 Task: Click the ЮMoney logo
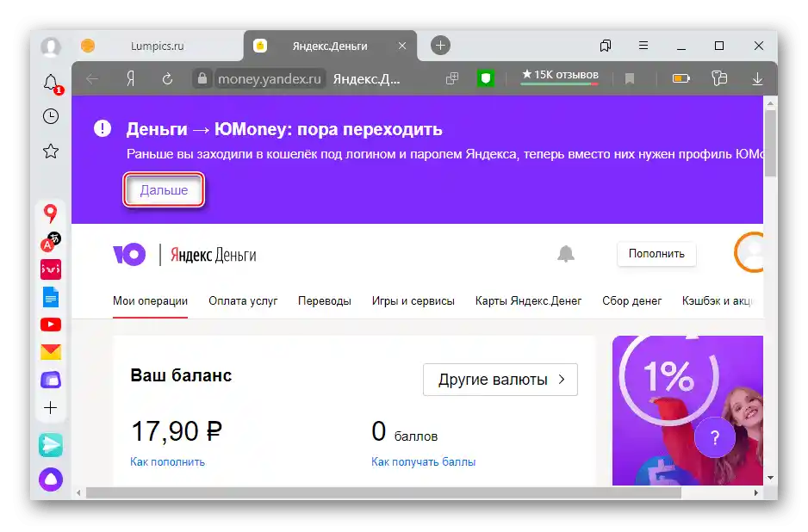click(x=129, y=255)
